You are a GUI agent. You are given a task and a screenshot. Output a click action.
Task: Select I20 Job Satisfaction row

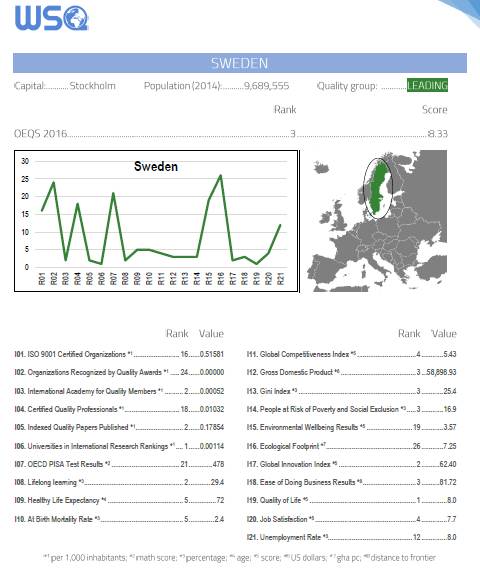(x=351, y=519)
